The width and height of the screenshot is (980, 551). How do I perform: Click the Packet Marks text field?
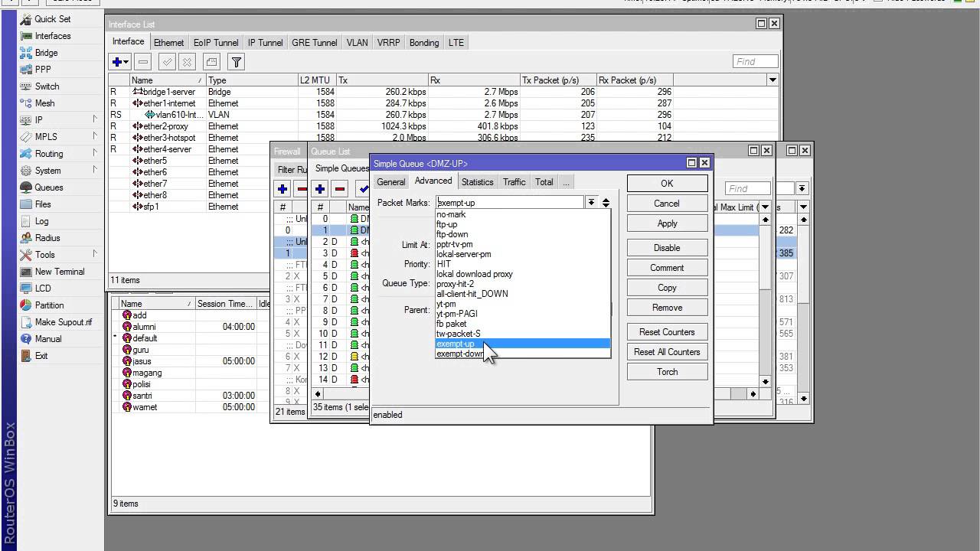509,203
